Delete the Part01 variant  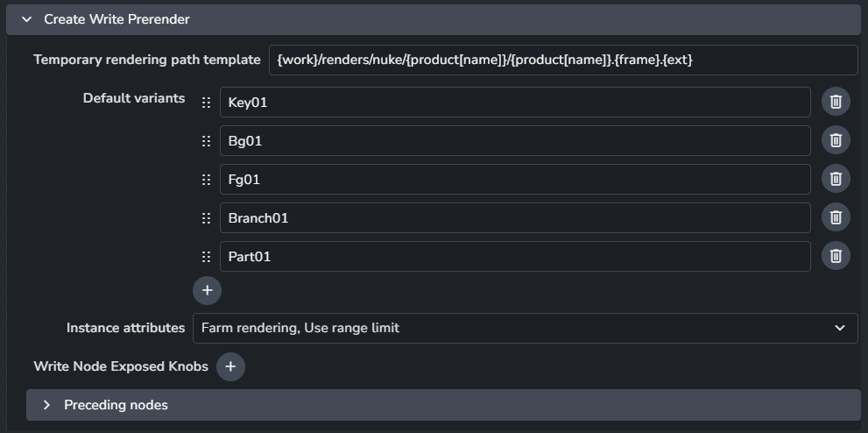tap(836, 256)
